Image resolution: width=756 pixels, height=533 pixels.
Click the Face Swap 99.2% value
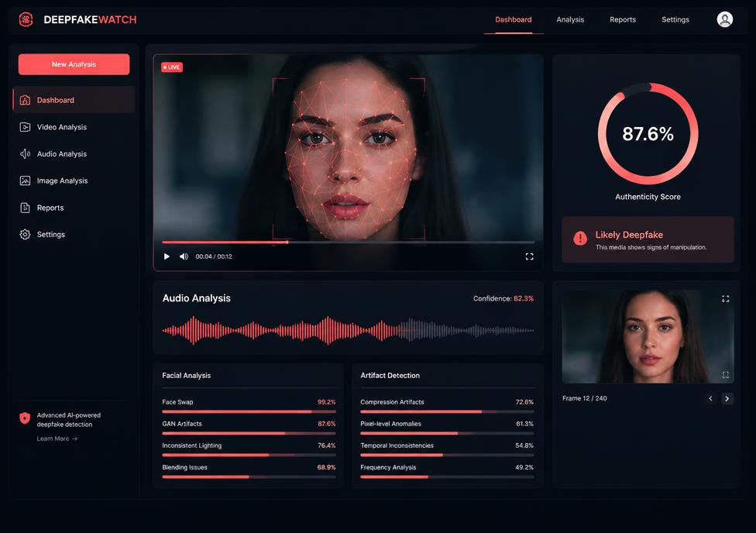[x=326, y=402]
